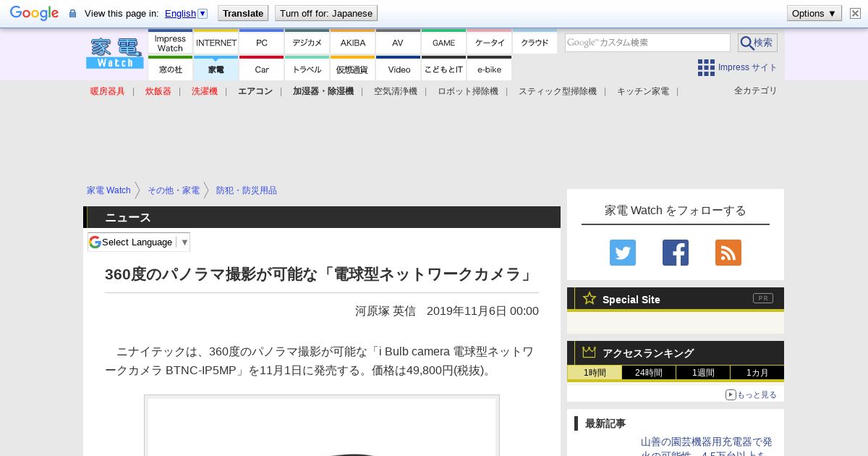Click もっと見る ranking link

click(757, 394)
